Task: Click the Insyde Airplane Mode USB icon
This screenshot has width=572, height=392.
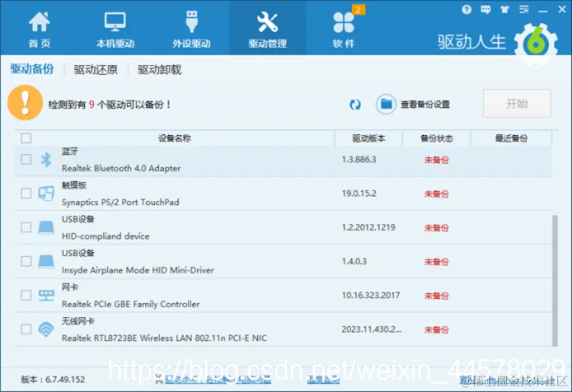Action: tap(46, 262)
